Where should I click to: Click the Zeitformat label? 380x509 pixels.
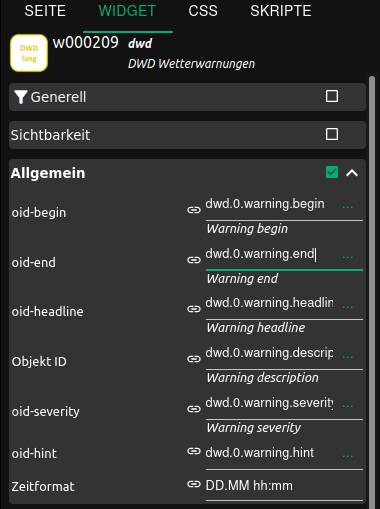click(43, 487)
